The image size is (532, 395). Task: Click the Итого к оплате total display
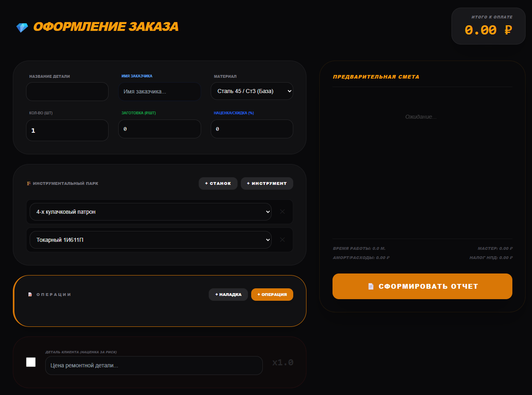pos(488,26)
